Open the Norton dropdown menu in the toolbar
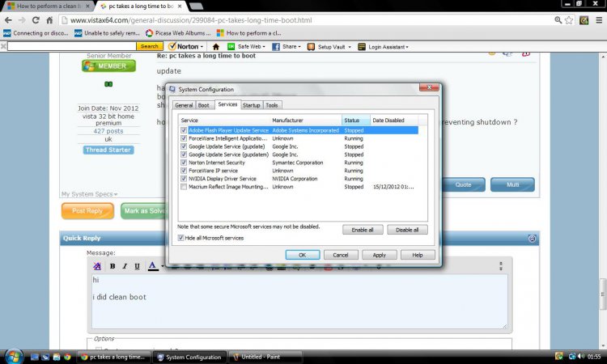This screenshot has height=364, width=607. pos(186,46)
